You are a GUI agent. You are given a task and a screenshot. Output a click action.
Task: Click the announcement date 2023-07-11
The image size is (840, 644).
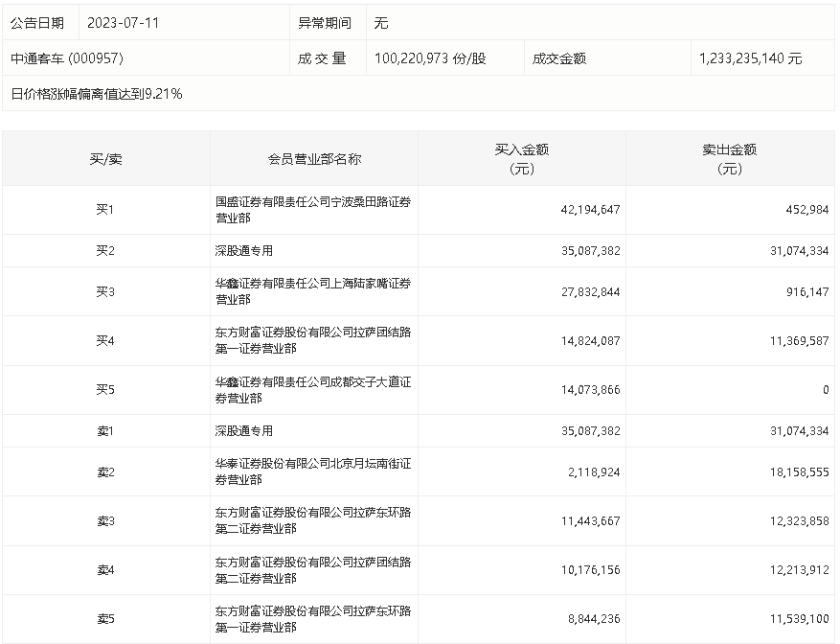click(123, 23)
